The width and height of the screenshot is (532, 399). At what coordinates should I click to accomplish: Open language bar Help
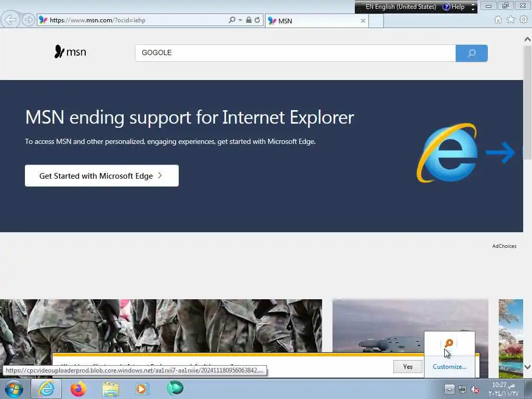(x=454, y=7)
